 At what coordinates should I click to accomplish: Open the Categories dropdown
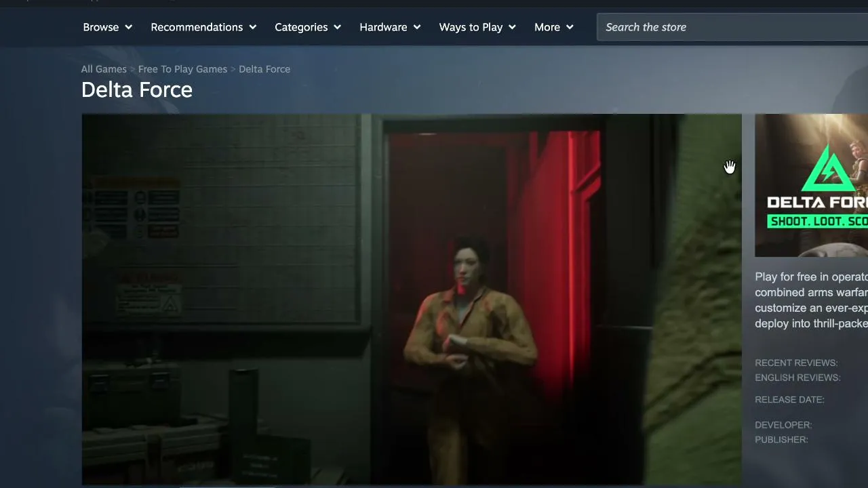[307, 27]
